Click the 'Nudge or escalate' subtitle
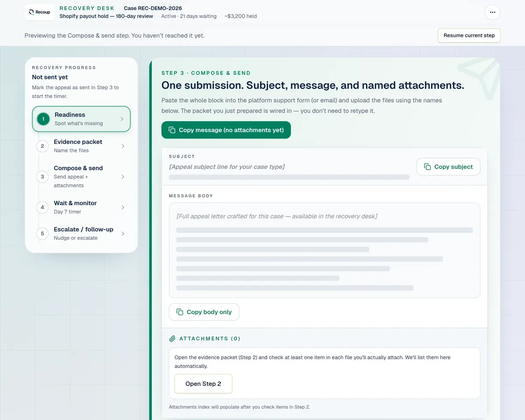This screenshot has height=420, width=525. point(76,238)
